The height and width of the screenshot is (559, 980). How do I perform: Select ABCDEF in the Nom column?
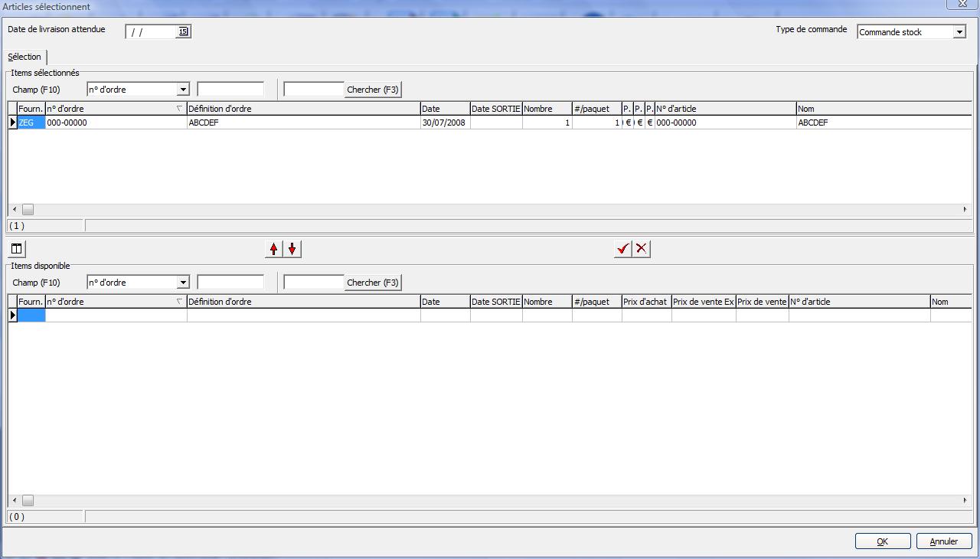click(884, 123)
